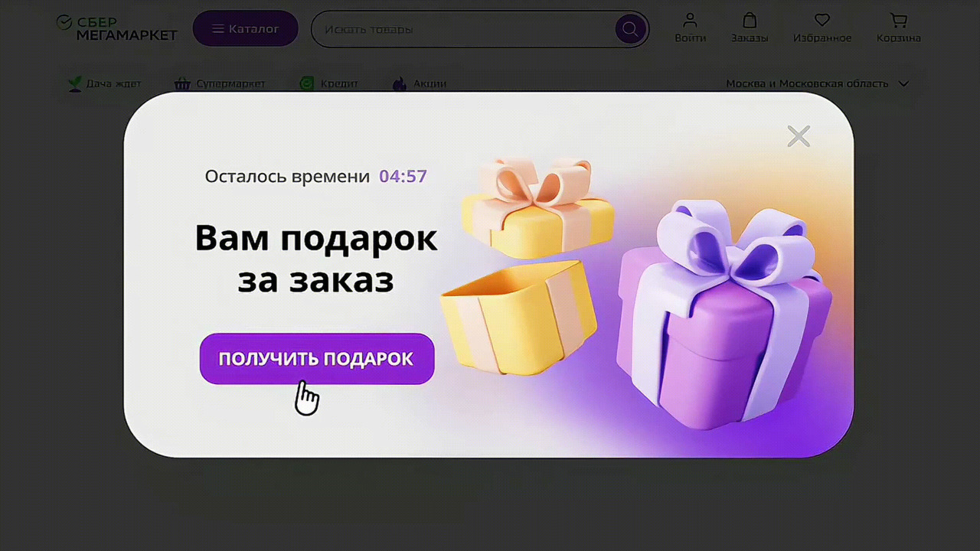Open the Кредит section

329,83
